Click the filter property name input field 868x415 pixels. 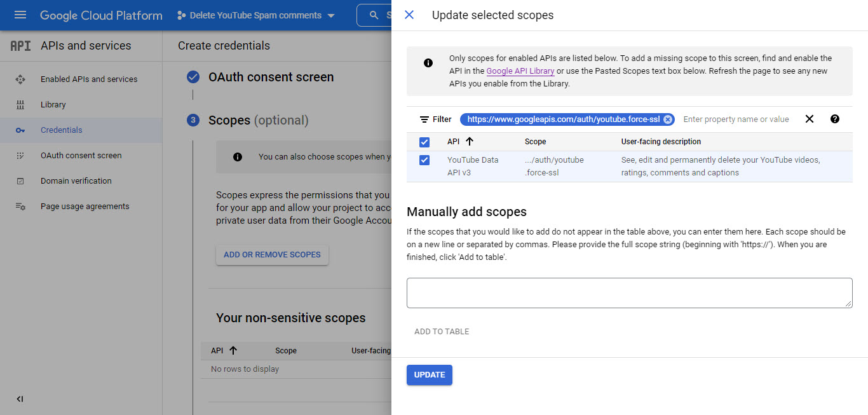737,119
